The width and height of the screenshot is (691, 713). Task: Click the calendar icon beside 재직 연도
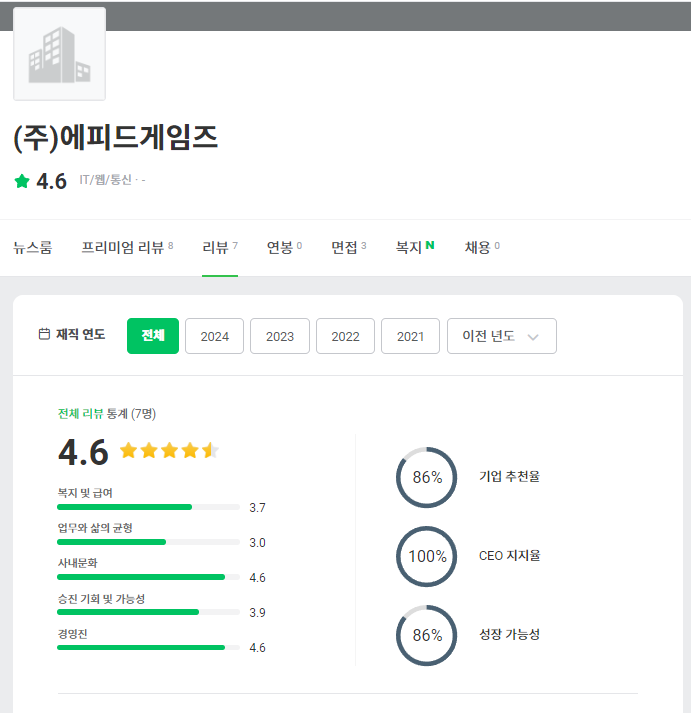coord(44,334)
